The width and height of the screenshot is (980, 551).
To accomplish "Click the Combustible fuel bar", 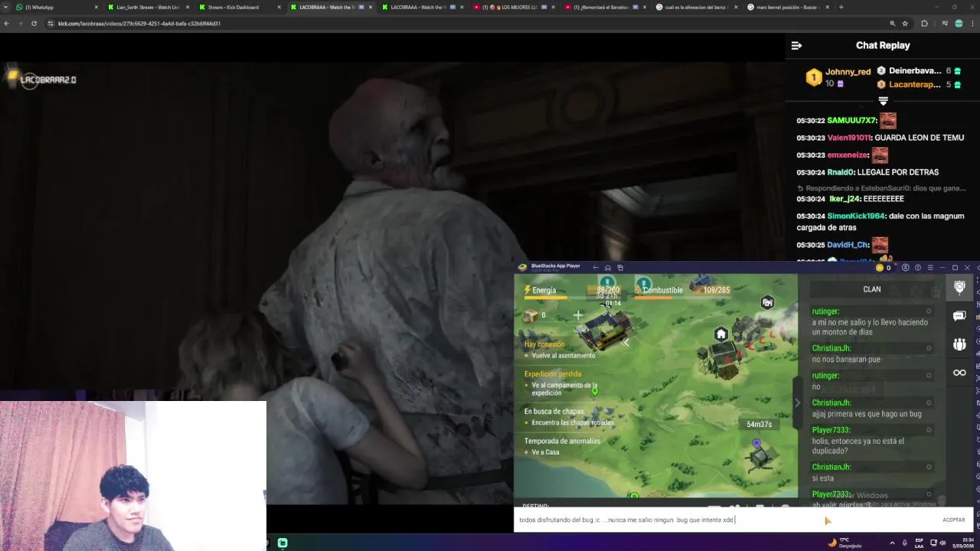I will [681, 291].
